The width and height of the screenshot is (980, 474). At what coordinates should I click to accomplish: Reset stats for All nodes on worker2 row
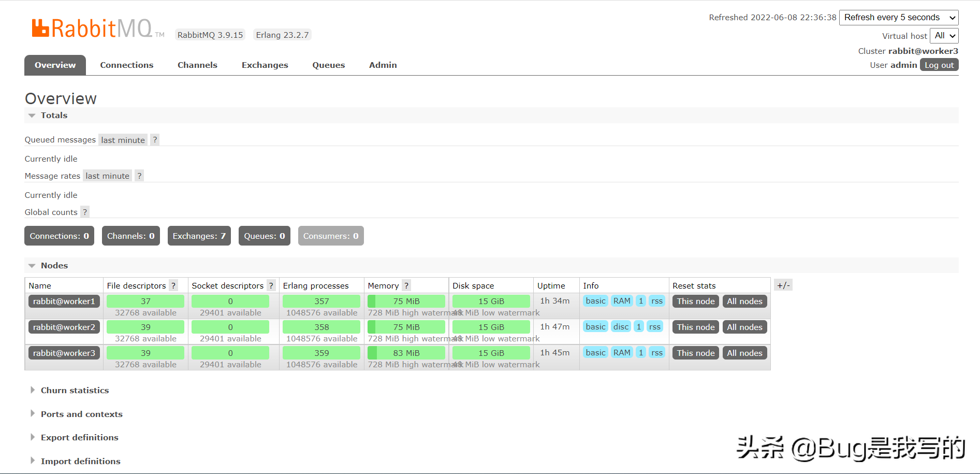(x=744, y=327)
